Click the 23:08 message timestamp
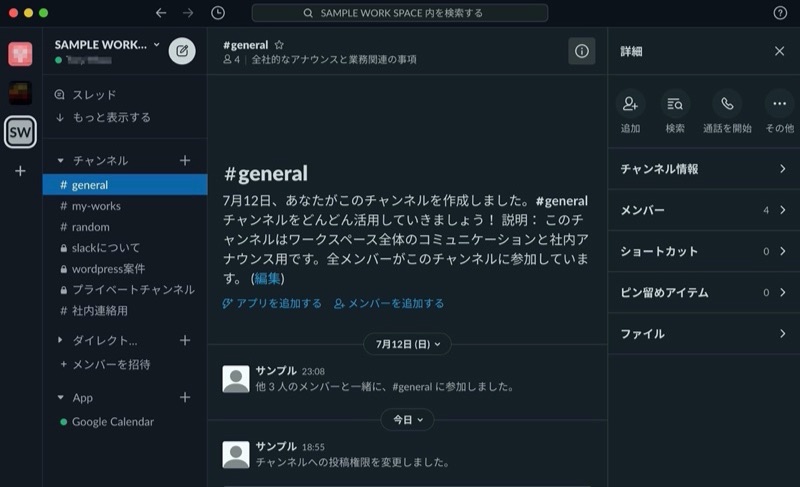This screenshot has width=800, height=487. coord(313,371)
